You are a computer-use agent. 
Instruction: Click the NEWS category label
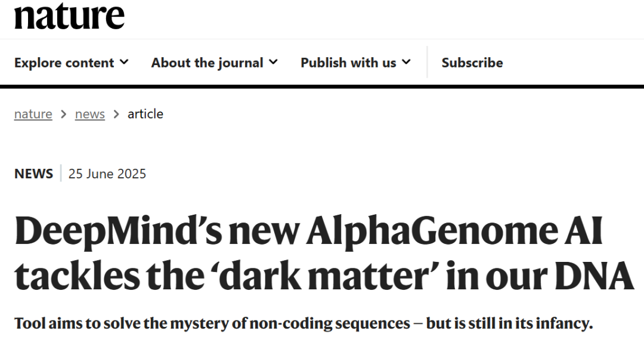click(33, 174)
